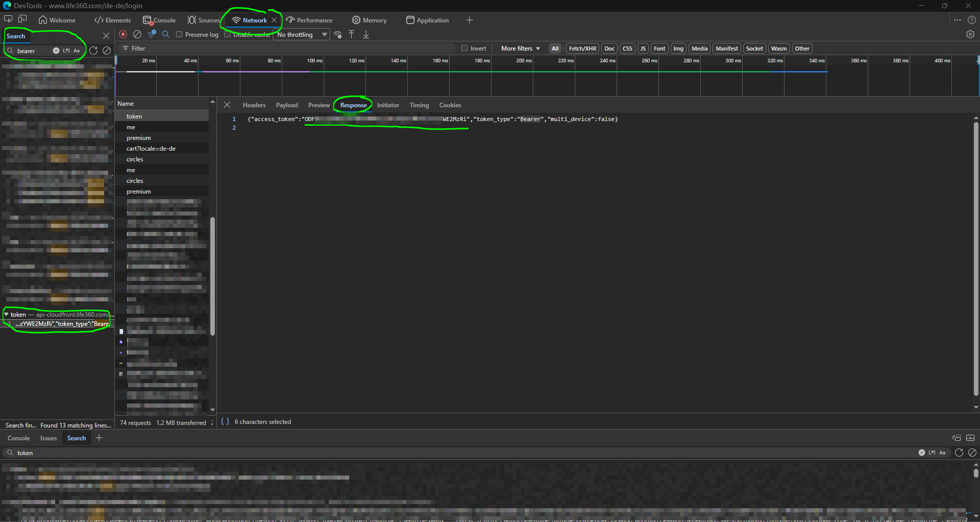Click the network search magnifier icon
The height and width of the screenshot is (522, 980).
coord(166,34)
